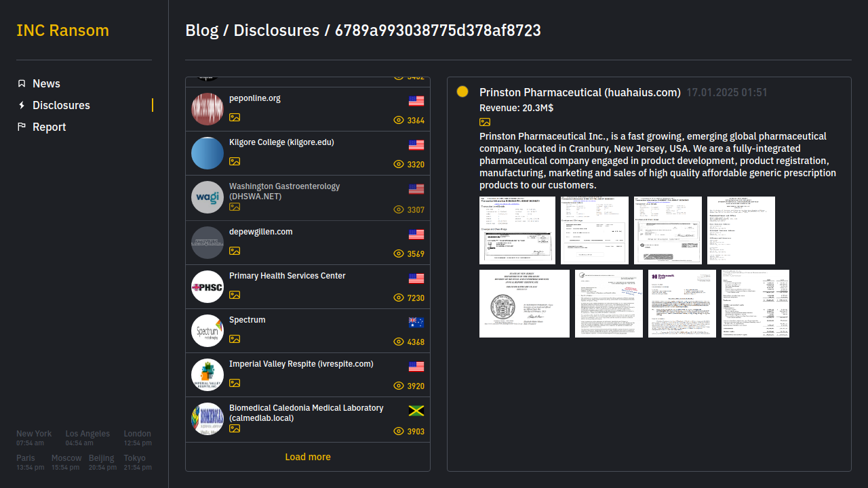Click the Disclosures lightning bolt icon
Screen dimensions: 868x488
(x=22, y=105)
